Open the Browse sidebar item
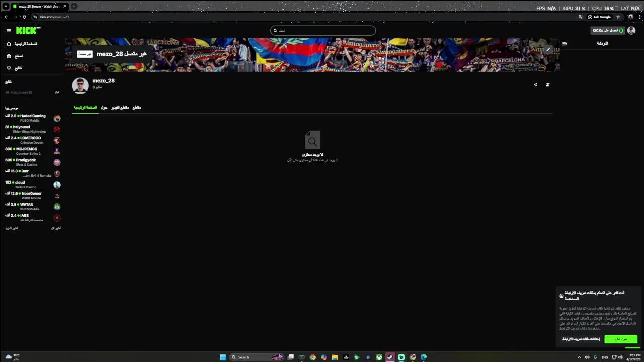Image resolution: width=644 pixels, height=362 pixels. pyautogui.click(x=15, y=56)
